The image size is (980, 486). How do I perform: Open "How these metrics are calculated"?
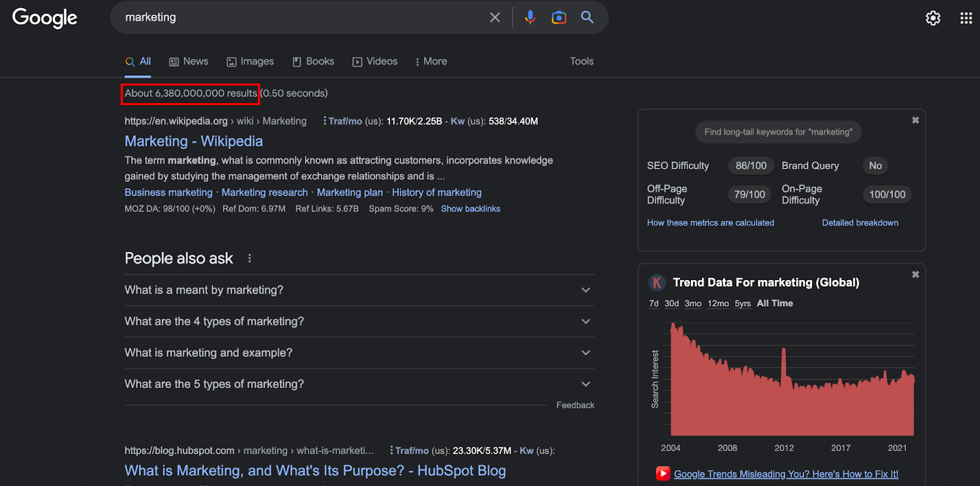click(710, 222)
